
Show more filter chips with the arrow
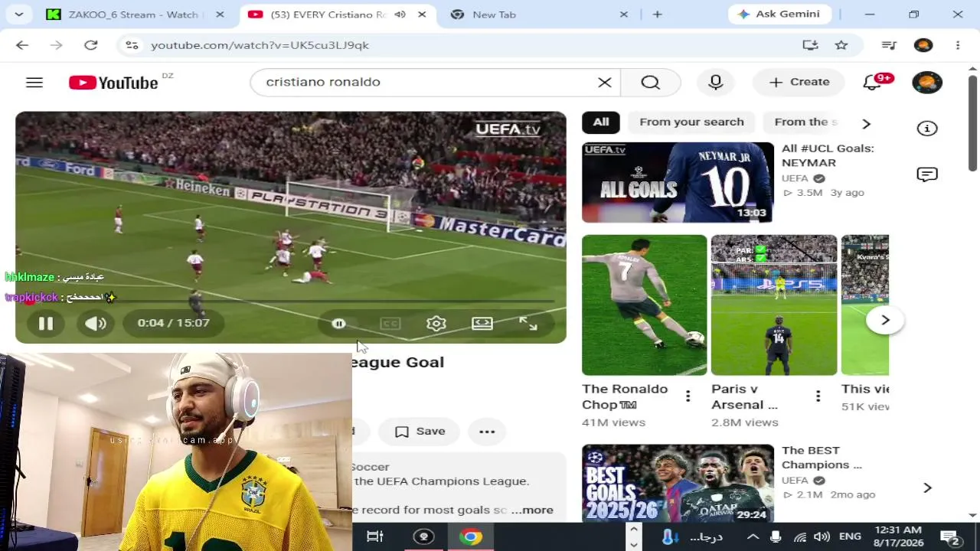point(867,123)
